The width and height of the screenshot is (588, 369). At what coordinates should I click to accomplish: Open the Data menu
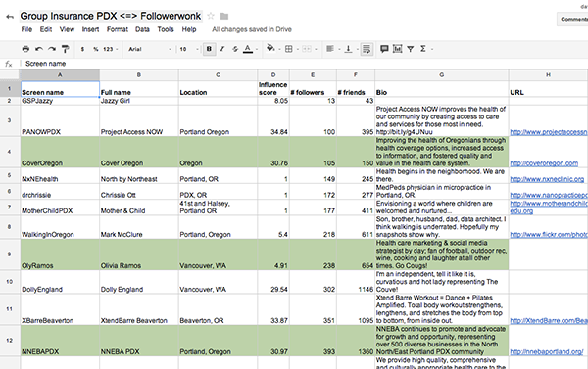[x=142, y=29]
